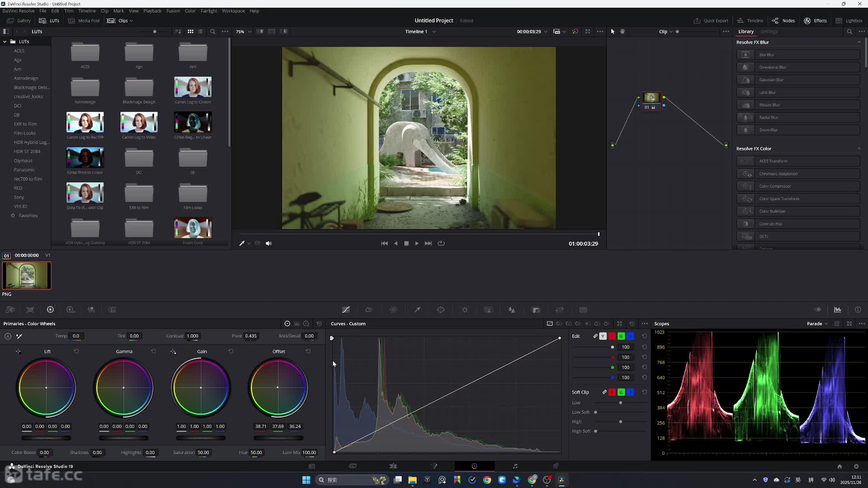
Task: Open the Tracker palette icon
Action: [465, 310]
